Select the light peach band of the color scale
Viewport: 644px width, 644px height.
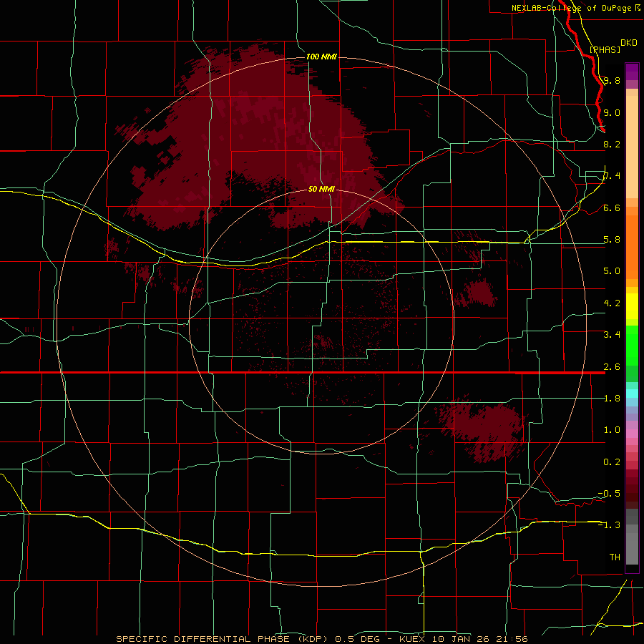[632, 147]
